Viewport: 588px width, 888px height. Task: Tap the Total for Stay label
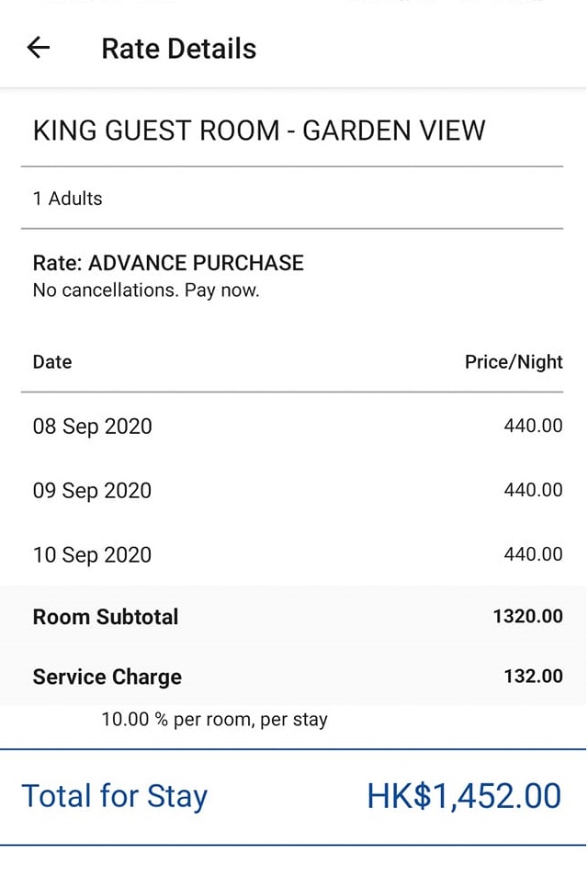point(115,796)
